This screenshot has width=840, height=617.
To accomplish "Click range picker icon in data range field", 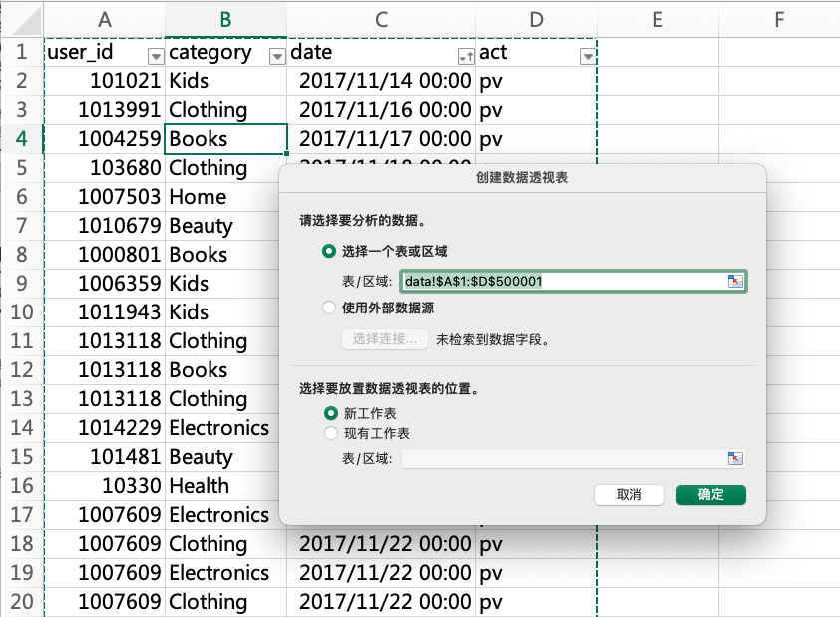I will (735, 281).
